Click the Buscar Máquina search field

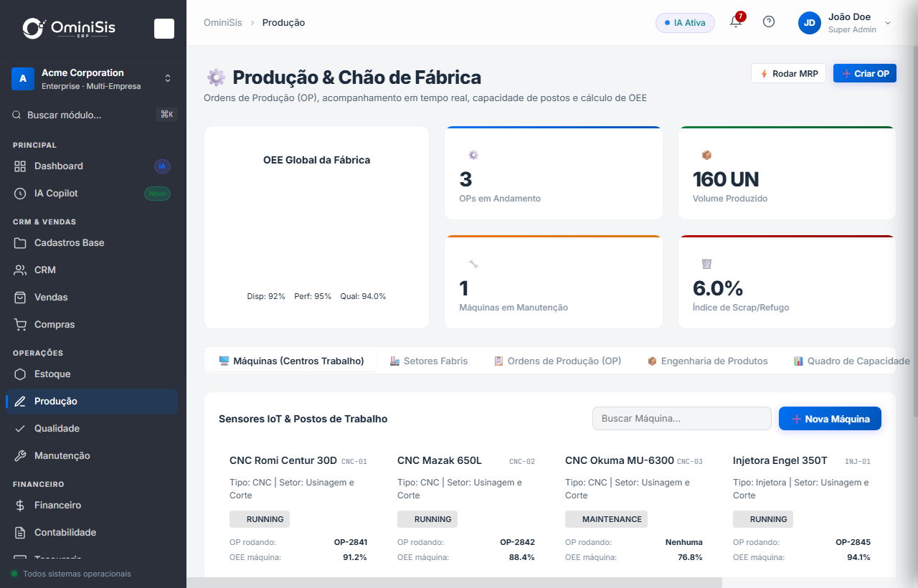click(x=682, y=419)
